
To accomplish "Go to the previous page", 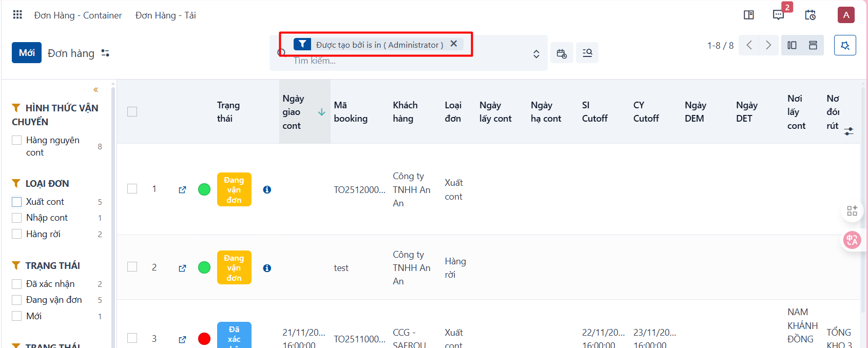I will coord(749,45).
